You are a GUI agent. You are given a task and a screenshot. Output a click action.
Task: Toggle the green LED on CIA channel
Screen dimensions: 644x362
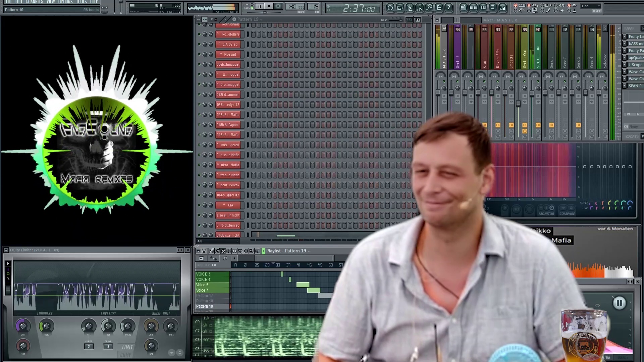199,205
